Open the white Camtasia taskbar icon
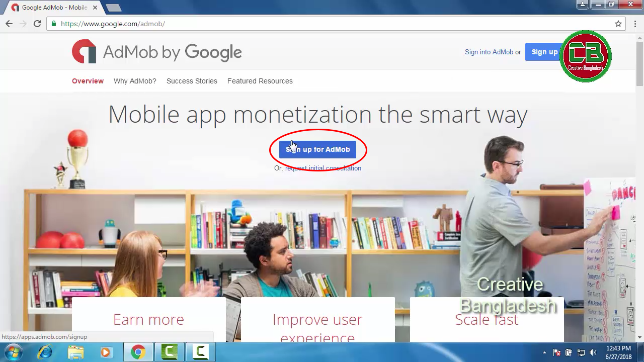Image resolution: width=644 pixels, height=362 pixels. click(201, 352)
